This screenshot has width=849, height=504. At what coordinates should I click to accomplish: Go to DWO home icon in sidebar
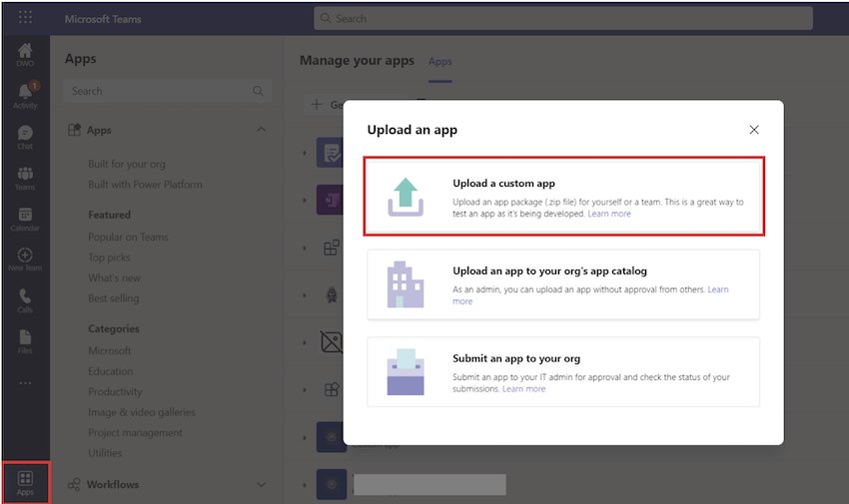click(x=25, y=55)
